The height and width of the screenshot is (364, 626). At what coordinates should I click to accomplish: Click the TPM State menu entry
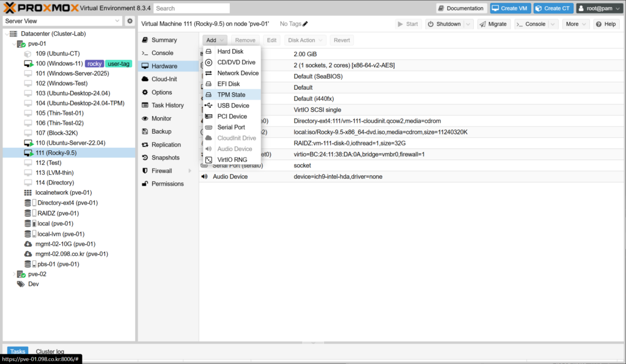pos(231,95)
